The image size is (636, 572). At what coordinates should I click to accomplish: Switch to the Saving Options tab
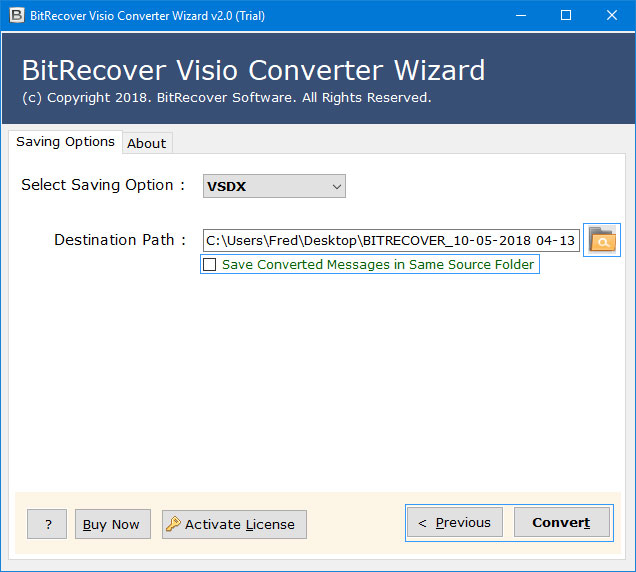[x=65, y=142]
